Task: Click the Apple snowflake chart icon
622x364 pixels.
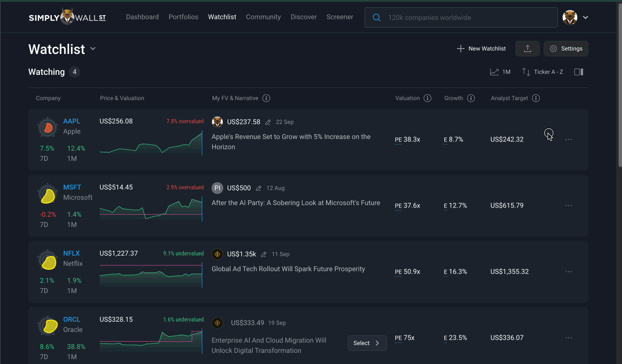Action: [48, 128]
